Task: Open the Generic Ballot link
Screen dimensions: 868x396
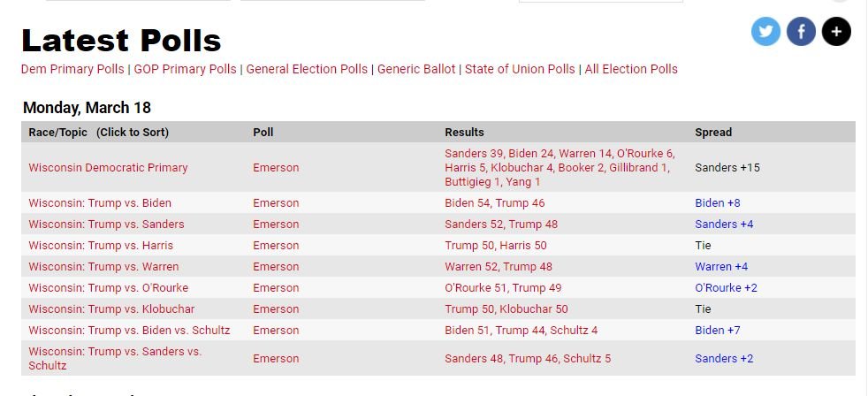Action: (x=416, y=69)
